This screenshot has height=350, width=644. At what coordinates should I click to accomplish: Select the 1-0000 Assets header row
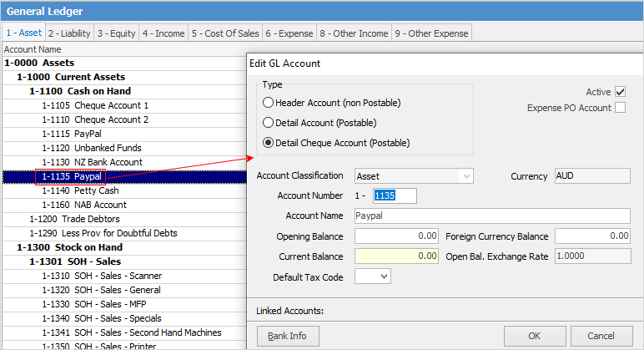point(124,63)
